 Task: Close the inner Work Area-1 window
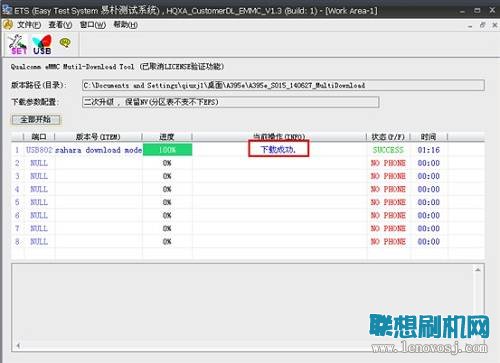[495, 25]
